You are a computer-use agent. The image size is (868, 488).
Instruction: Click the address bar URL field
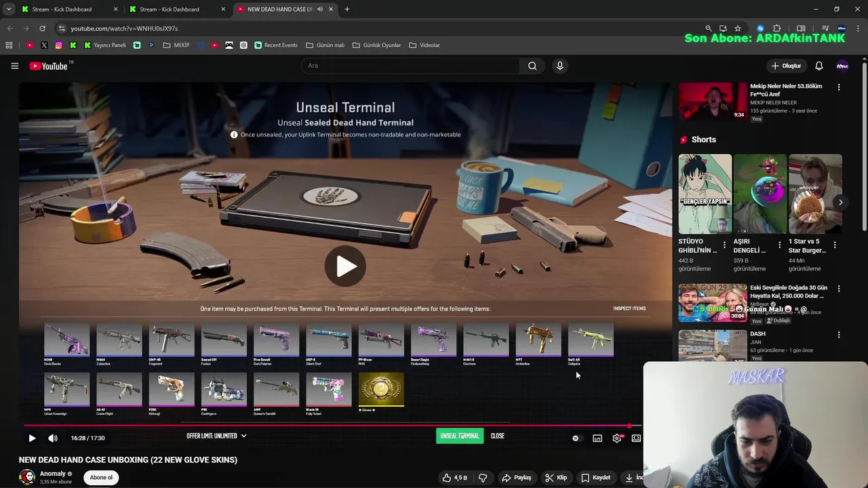coord(380,28)
